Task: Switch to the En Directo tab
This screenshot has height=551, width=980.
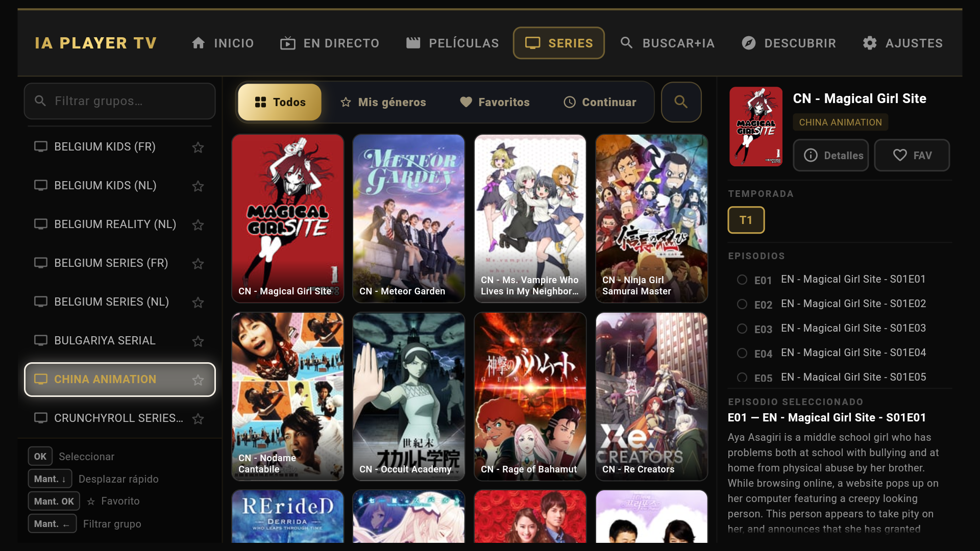Action: pos(330,43)
